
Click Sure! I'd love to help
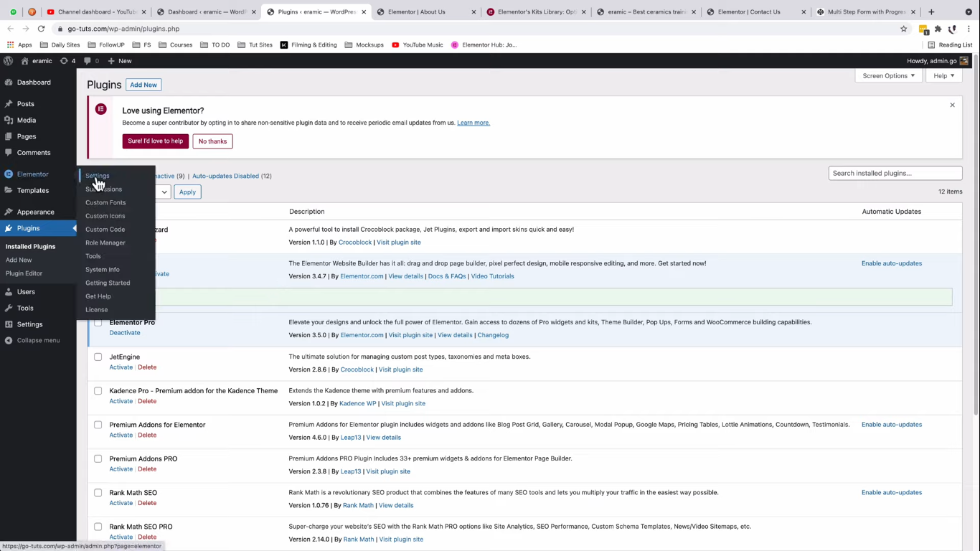(x=156, y=141)
